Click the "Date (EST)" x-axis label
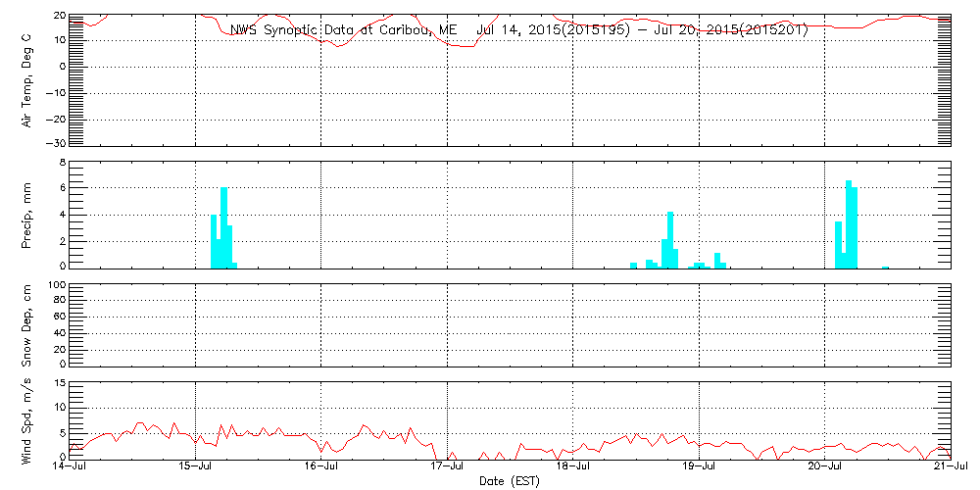 tap(509, 481)
